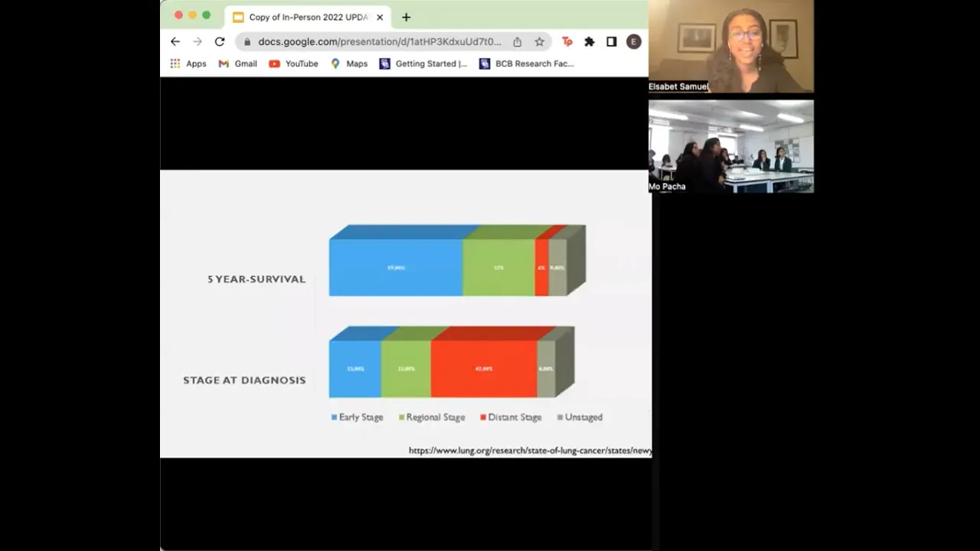
Task: Open the BCB Research Fac... bookmark
Action: click(526, 64)
